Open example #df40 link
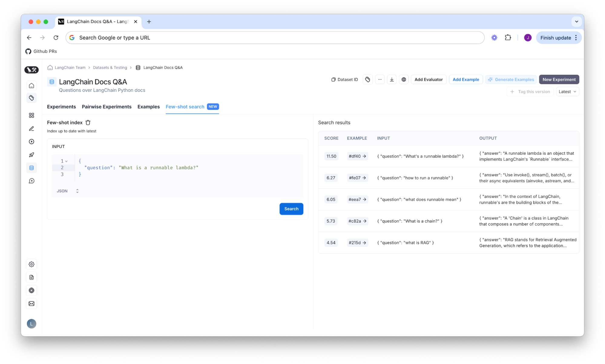 click(x=357, y=156)
